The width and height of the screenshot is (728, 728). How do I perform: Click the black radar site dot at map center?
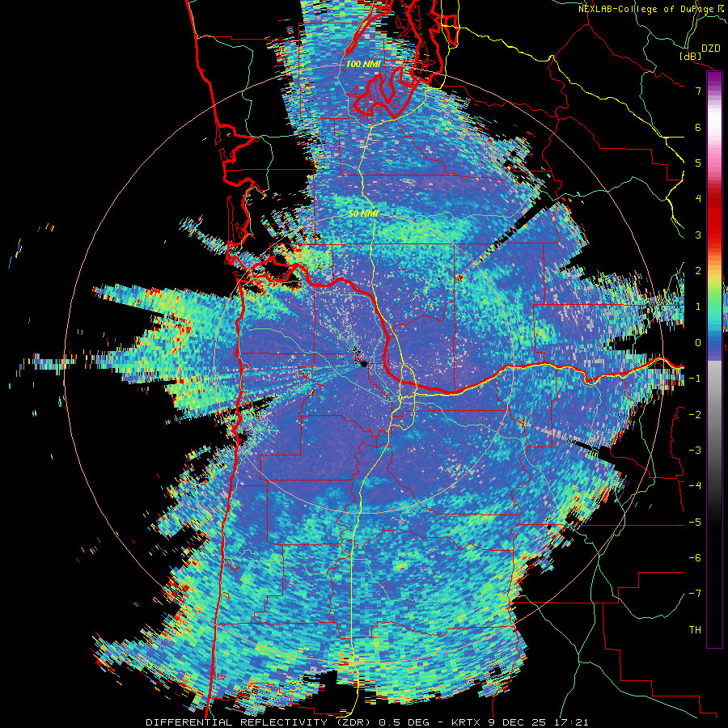tap(363, 364)
